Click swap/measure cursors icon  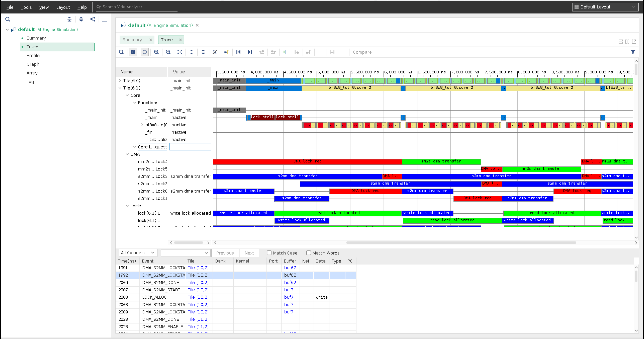pyautogui.click(x=332, y=52)
